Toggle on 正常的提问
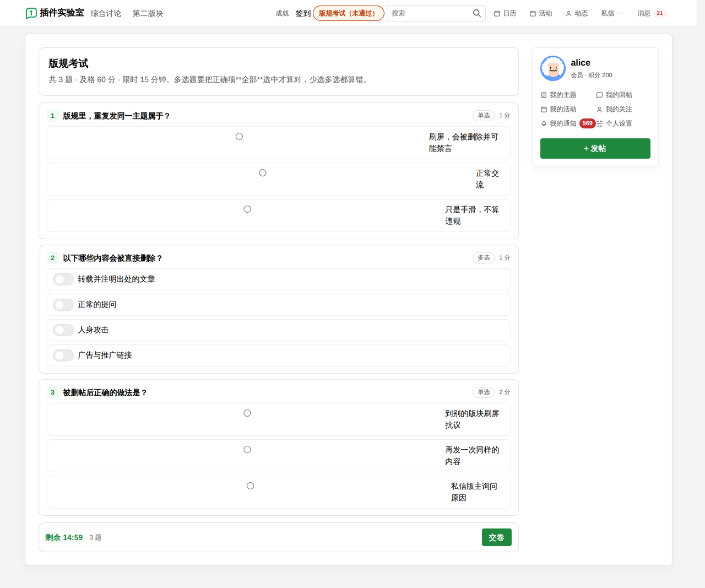The width and height of the screenshot is (705, 588). [63, 305]
